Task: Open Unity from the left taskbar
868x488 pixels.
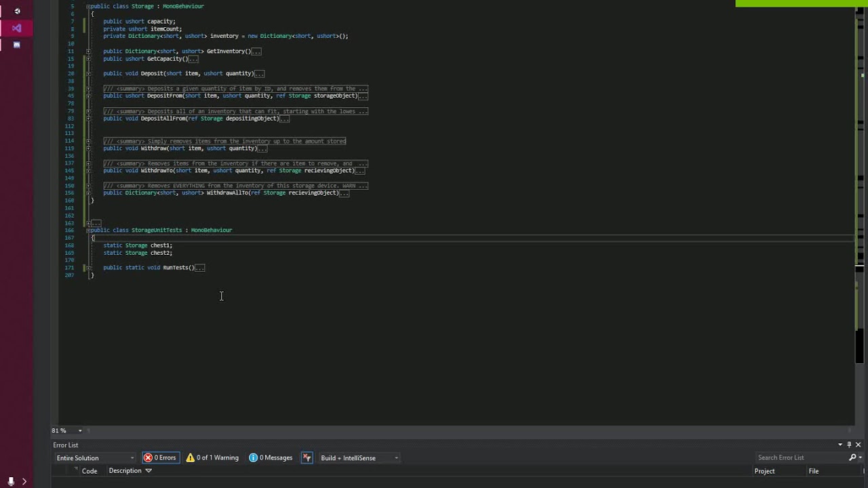Action: coord(17,11)
